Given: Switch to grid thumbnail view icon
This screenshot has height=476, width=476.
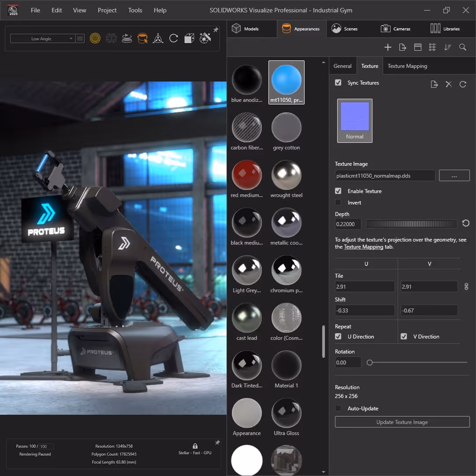Looking at the screenshot, I should (433, 47).
